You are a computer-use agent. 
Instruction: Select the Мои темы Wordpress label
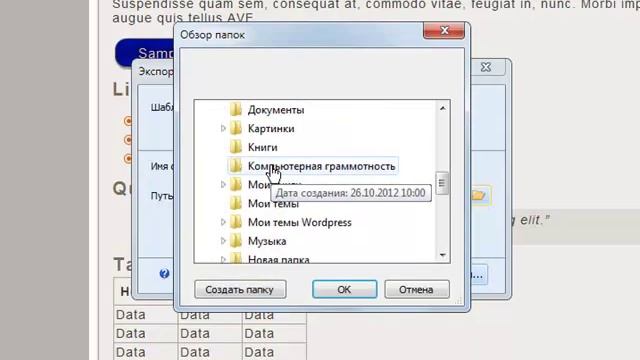pos(300,222)
